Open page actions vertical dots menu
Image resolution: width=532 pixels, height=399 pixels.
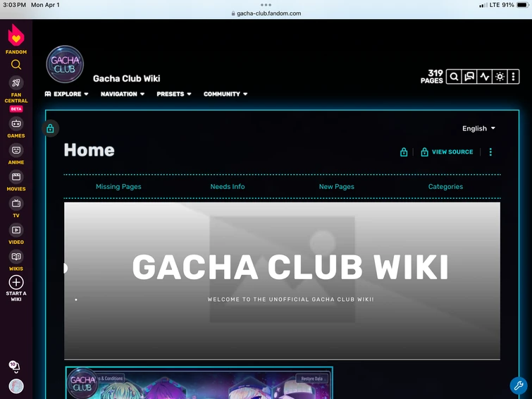(490, 152)
